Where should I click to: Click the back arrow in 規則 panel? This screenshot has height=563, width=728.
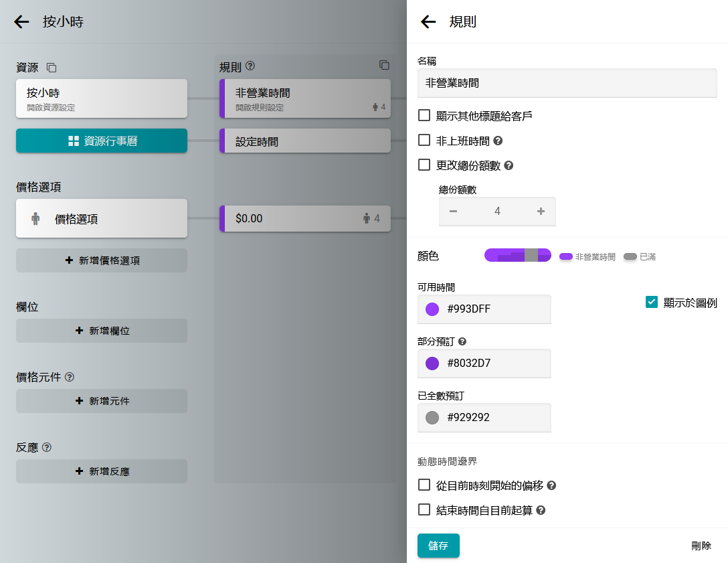coord(428,22)
